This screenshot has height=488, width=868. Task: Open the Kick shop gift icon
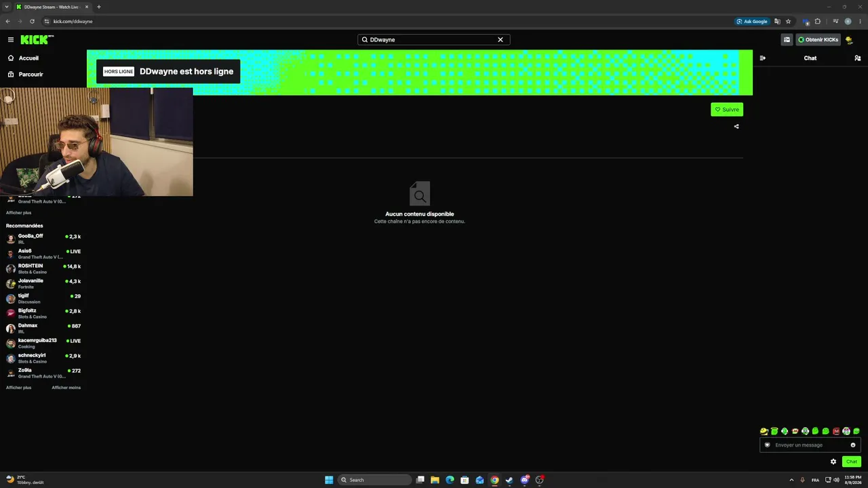(x=787, y=40)
